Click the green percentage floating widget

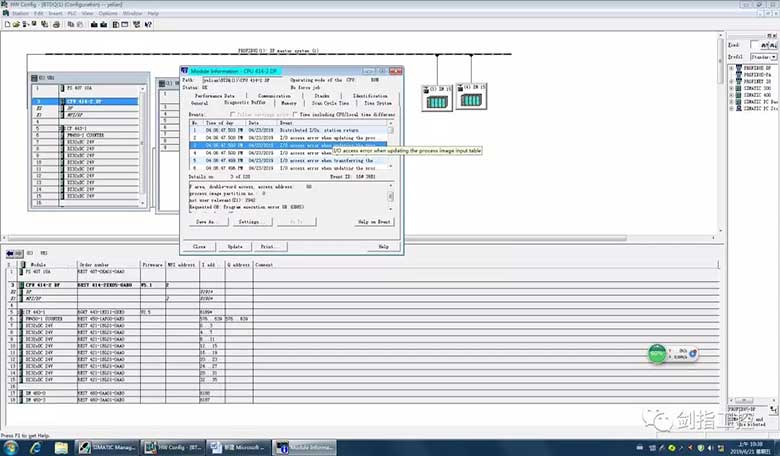coord(657,354)
